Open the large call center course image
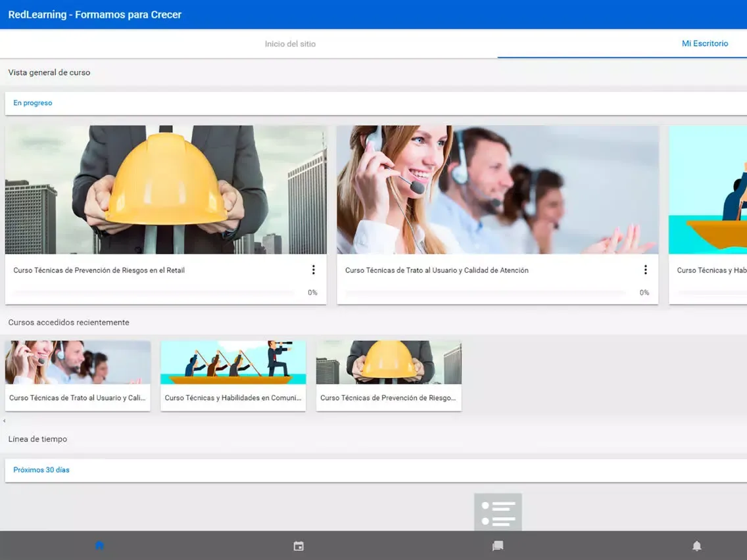Screen dimensions: 747x560 click(497, 190)
